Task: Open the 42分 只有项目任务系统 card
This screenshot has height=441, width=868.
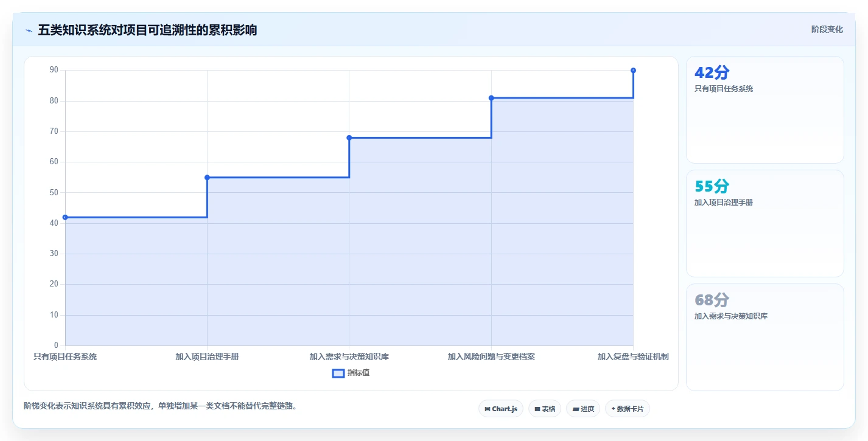Action: click(765, 110)
